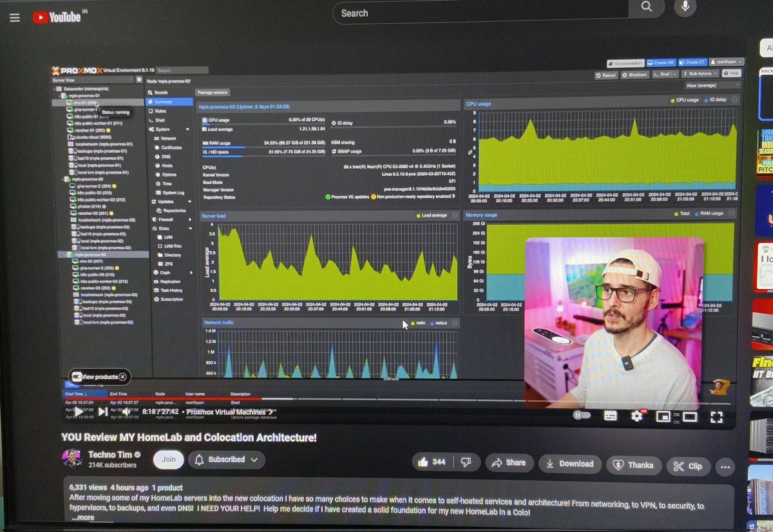
Task: Click the Create CT button
Action: [692, 63]
